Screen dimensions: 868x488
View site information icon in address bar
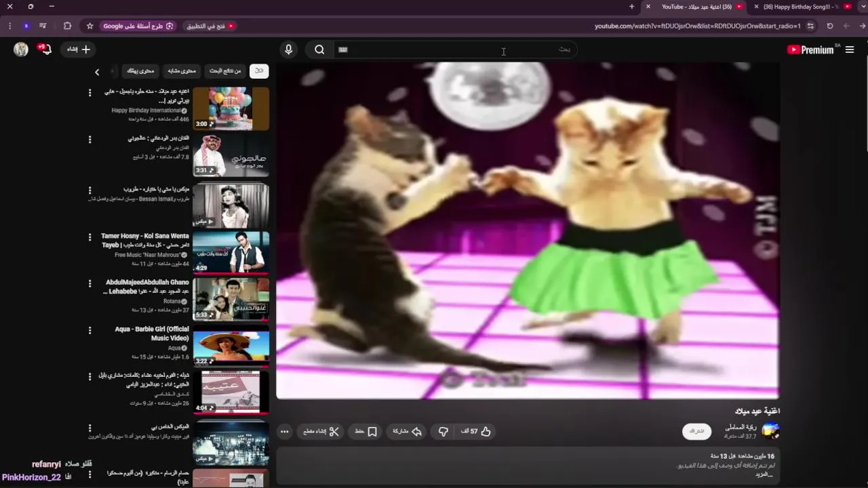(810, 26)
